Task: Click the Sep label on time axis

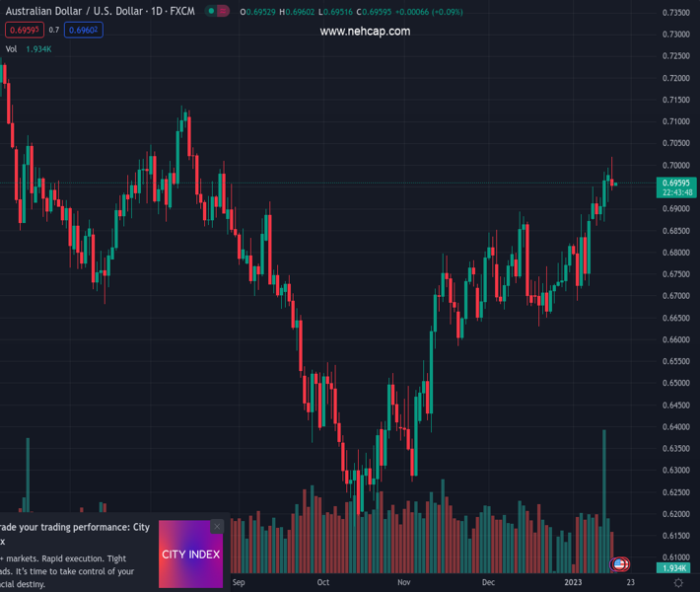Action: coord(239,582)
